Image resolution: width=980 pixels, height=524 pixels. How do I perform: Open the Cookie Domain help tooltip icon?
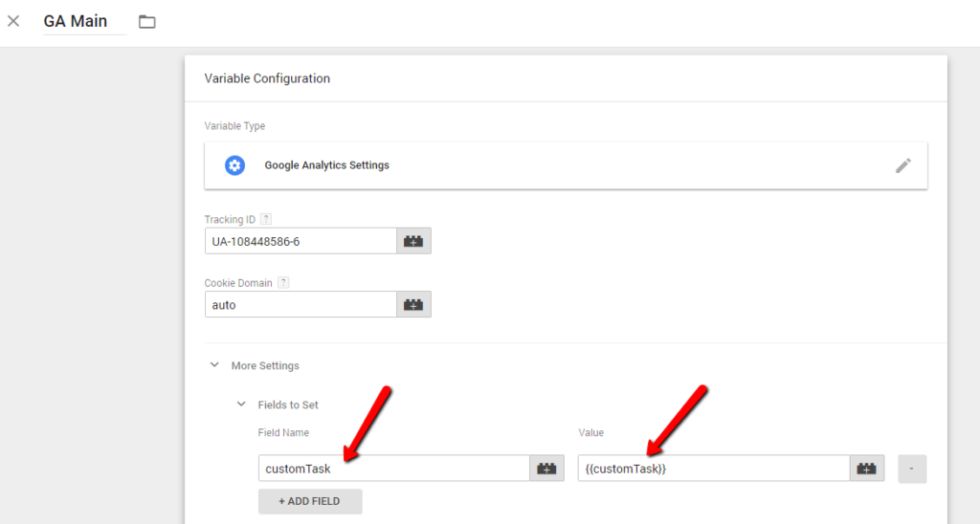(283, 283)
